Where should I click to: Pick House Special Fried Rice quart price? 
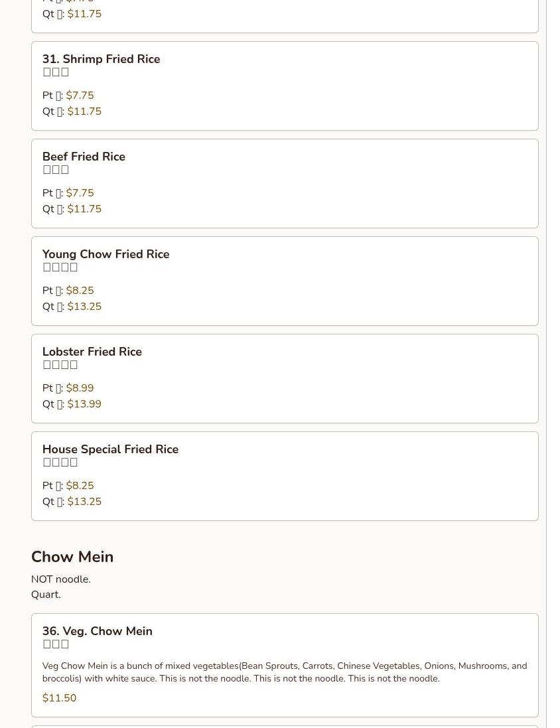pos(84,502)
